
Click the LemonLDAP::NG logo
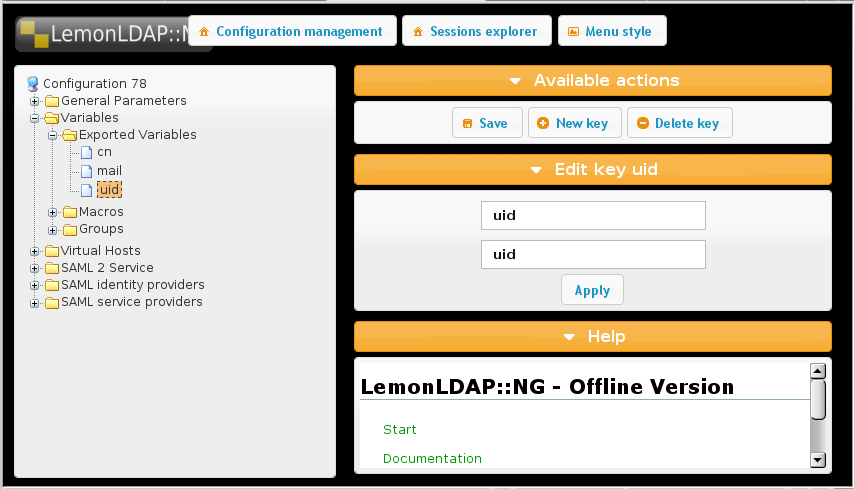104,34
